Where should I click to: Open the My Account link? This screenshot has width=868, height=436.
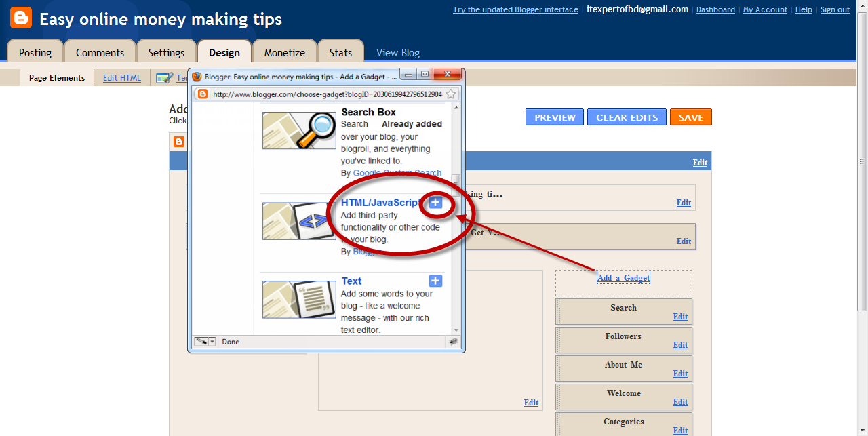click(x=765, y=9)
